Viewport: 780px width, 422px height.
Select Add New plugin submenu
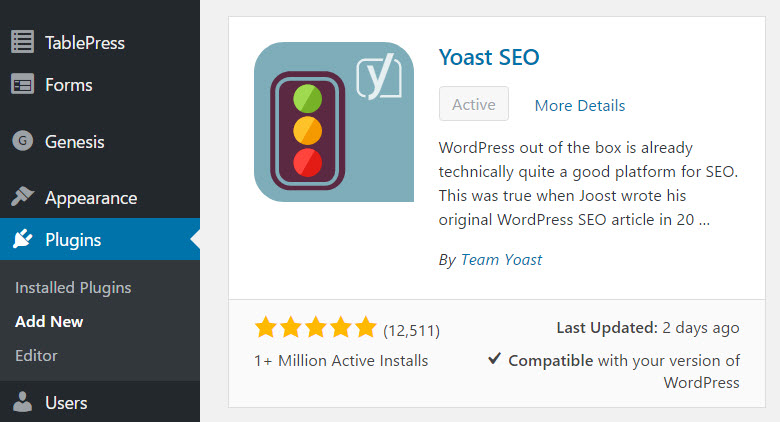(49, 321)
